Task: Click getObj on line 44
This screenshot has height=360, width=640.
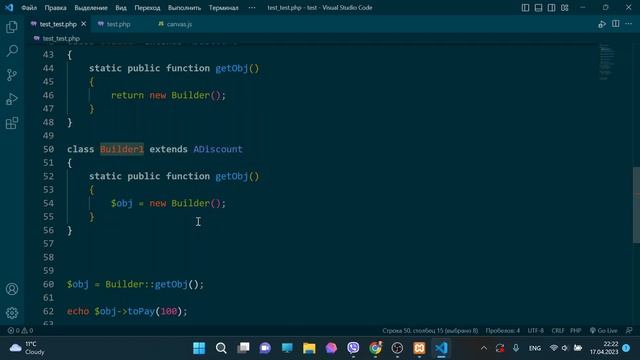Action: pyautogui.click(x=231, y=68)
